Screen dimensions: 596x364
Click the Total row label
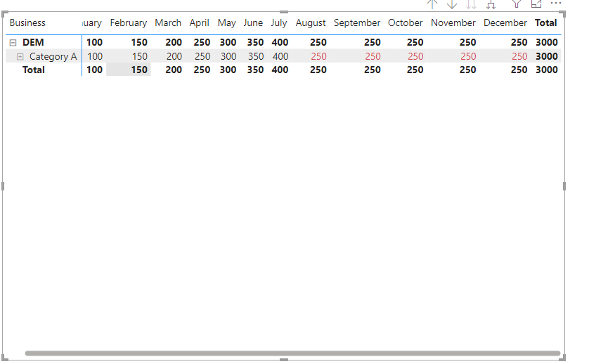(34, 70)
